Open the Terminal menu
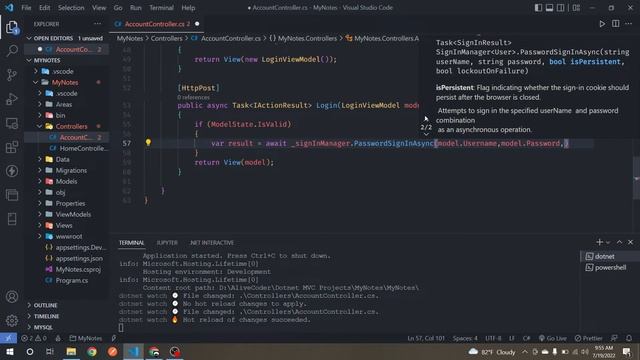Image resolution: width=640 pixels, height=360 pixels. (161, 8)
